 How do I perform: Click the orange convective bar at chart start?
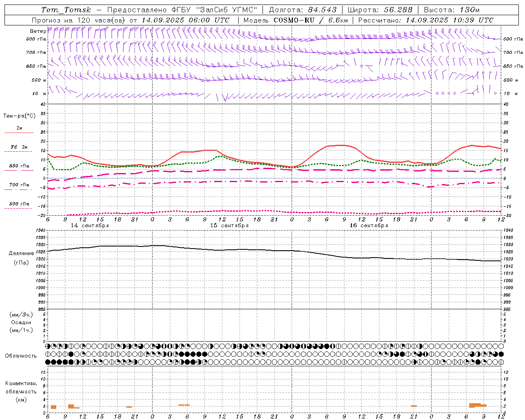pos(53,407)
